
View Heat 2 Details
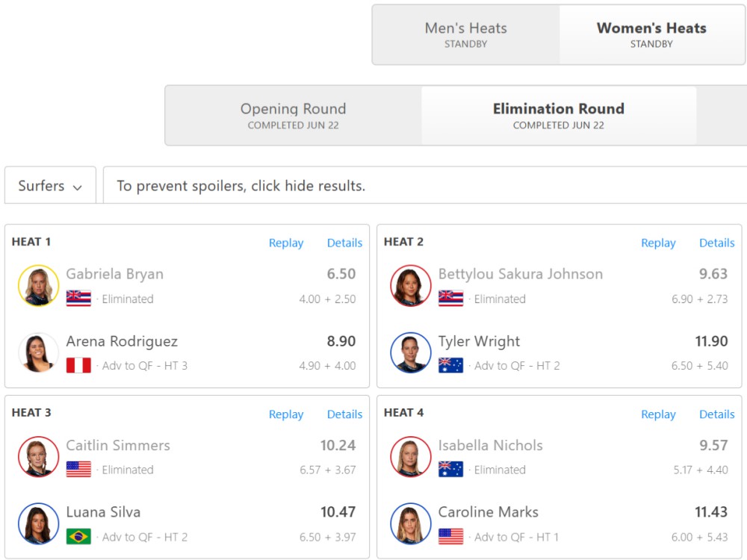point(716,243)
